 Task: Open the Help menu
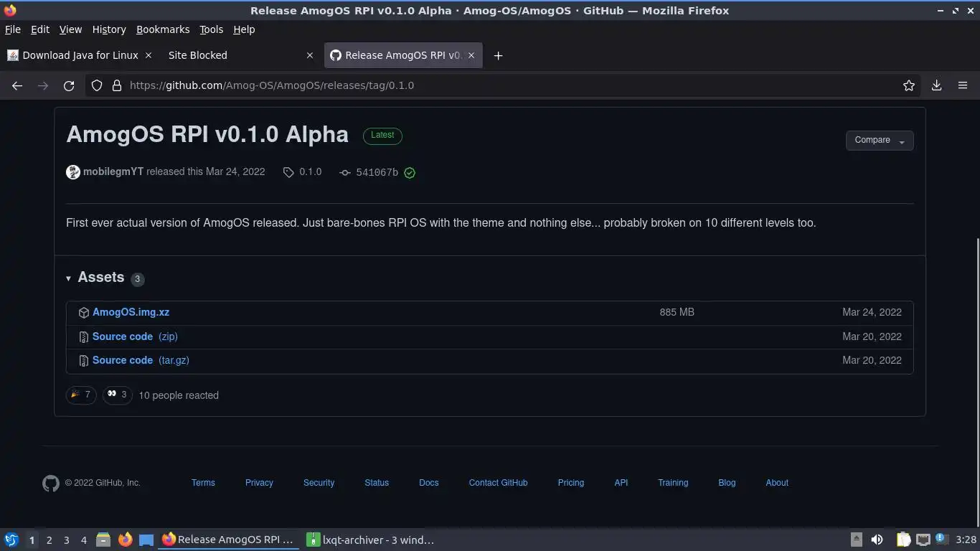pyautogui.click(x=244, y=29)
